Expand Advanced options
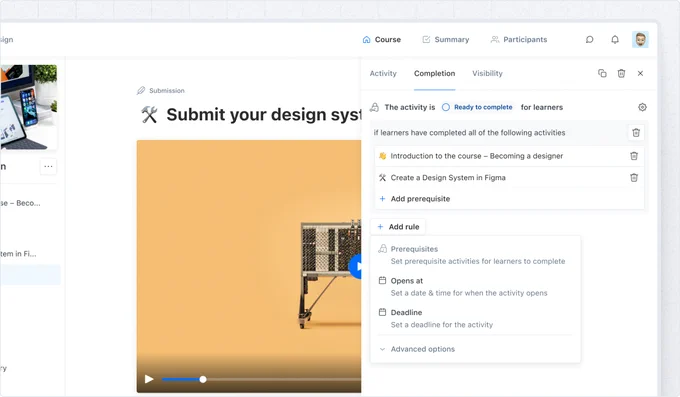 417,349
